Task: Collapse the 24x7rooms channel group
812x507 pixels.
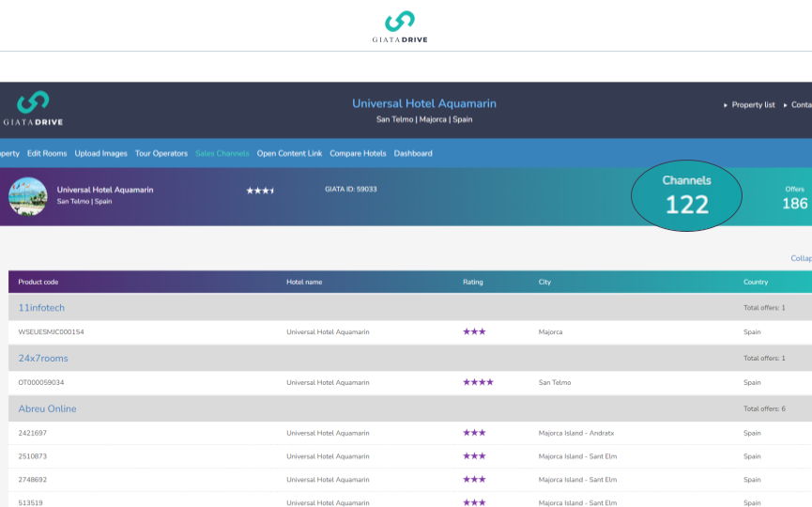Action: (x=43, y=359)
